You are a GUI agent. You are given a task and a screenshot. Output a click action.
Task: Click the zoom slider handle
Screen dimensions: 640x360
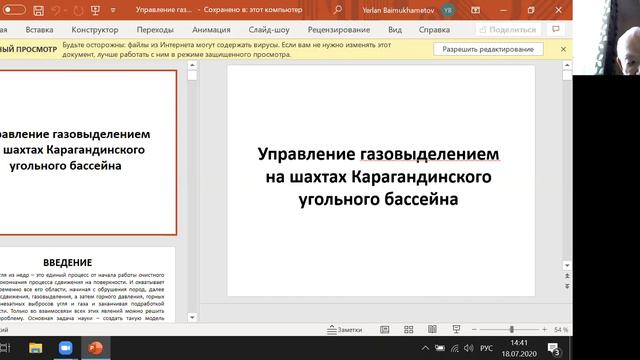click(511, 329)
